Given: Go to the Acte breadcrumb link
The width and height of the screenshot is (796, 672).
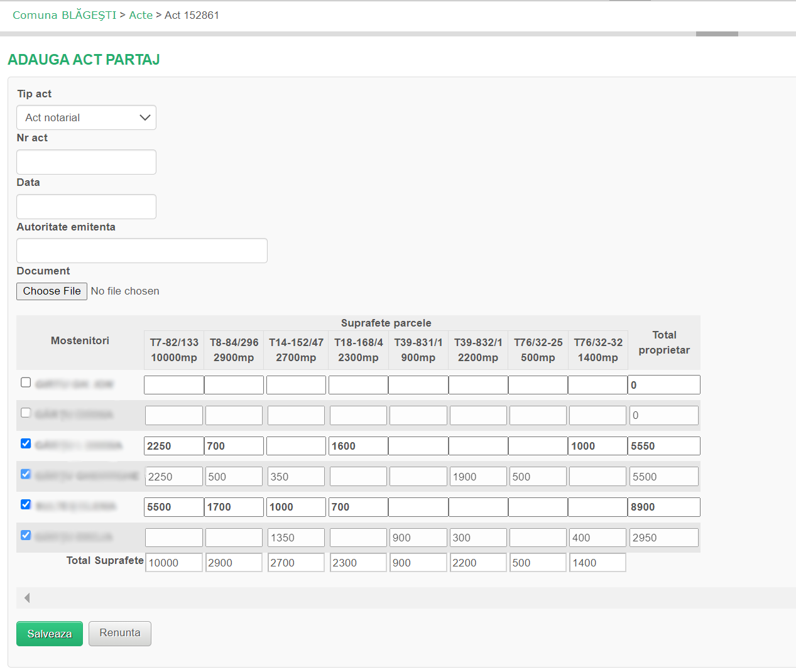Looking at the screenshot, I should click(141, 15).
